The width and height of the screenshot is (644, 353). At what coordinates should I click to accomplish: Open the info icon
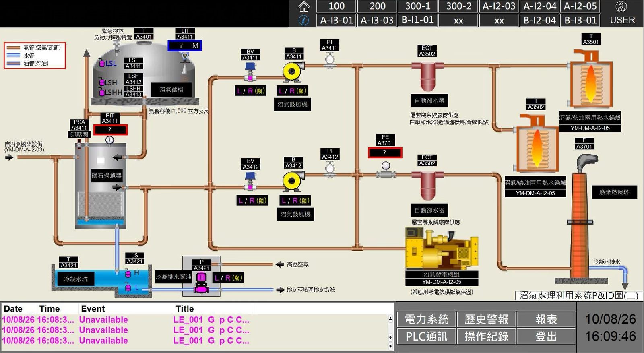304,20
